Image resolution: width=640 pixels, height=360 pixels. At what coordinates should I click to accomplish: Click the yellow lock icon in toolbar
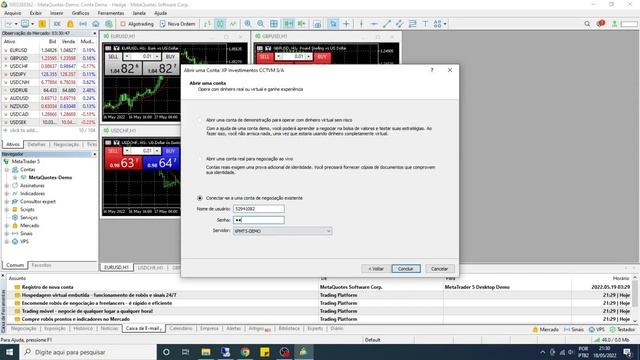(70, 24)
